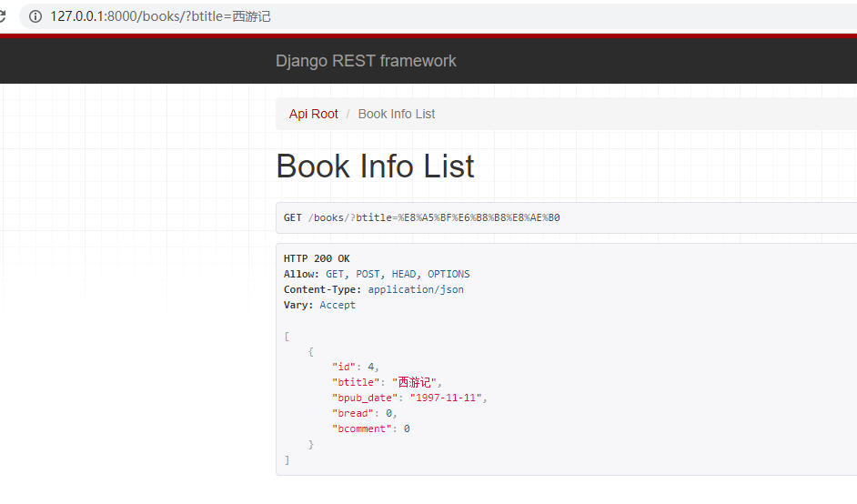Viewport: 857px width, 504px height.
Task: Select the "id": 4 JSON line
Action: [355, 367]
